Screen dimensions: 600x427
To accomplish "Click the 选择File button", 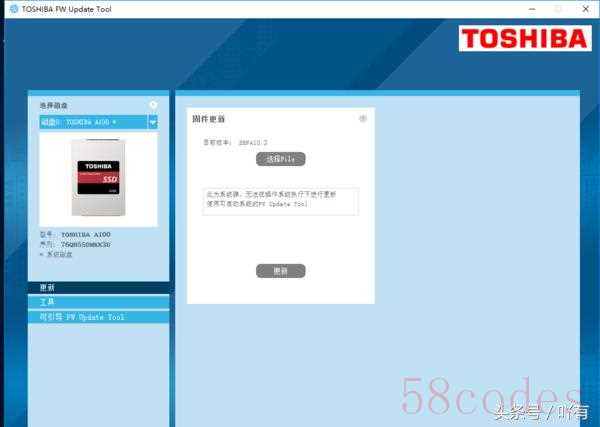I will (281, 159).
